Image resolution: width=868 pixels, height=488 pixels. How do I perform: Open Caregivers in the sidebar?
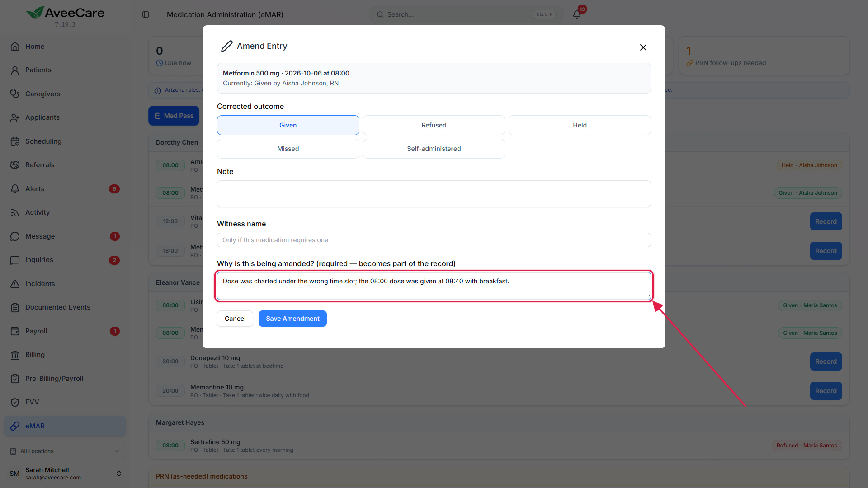point(65,94)
